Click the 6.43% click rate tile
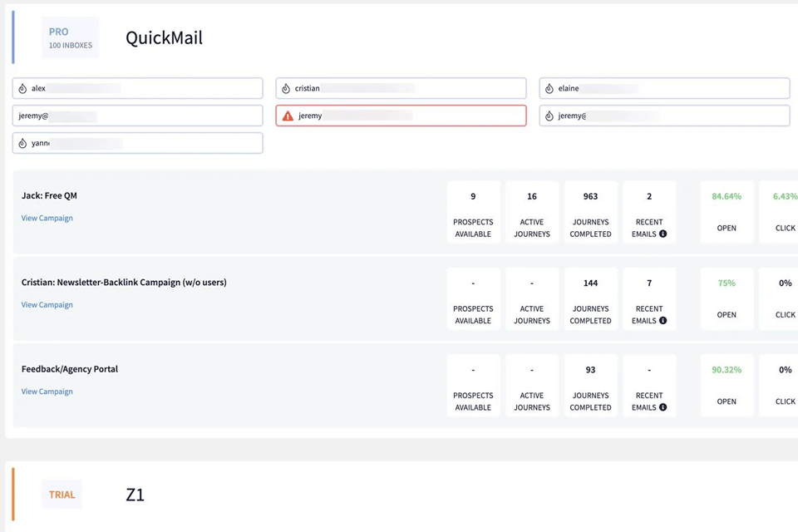Screen dimensions: 798x532 pos(779,212)
